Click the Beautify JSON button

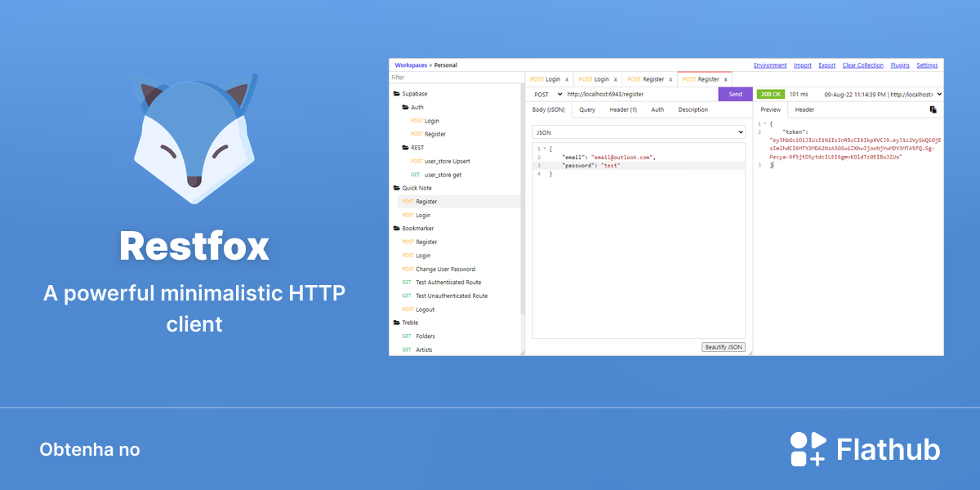[724, 347]
